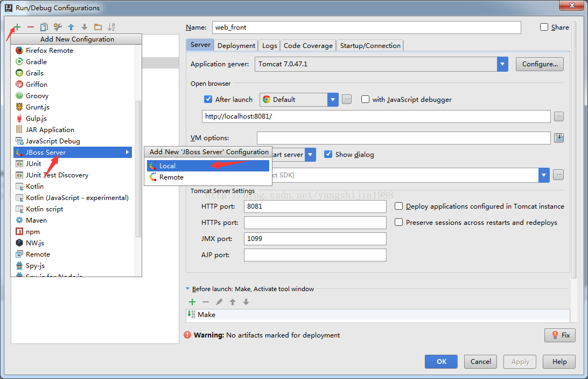Choose Remote JBoss Server configuration
Screen dimensions: 588x379
[208, 177]
